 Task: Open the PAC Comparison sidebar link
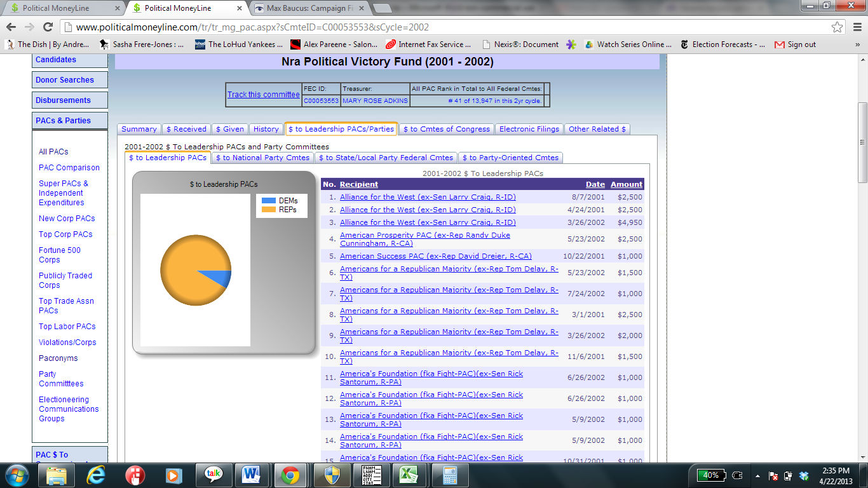point(69,168)
